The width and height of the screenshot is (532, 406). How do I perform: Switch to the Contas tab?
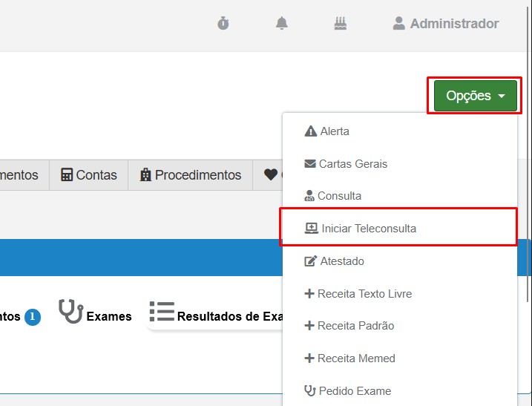pos(89,175)
